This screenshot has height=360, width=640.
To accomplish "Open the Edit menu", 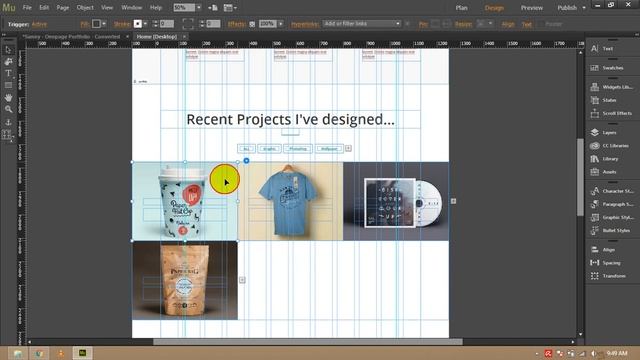I will coord(44,7).
